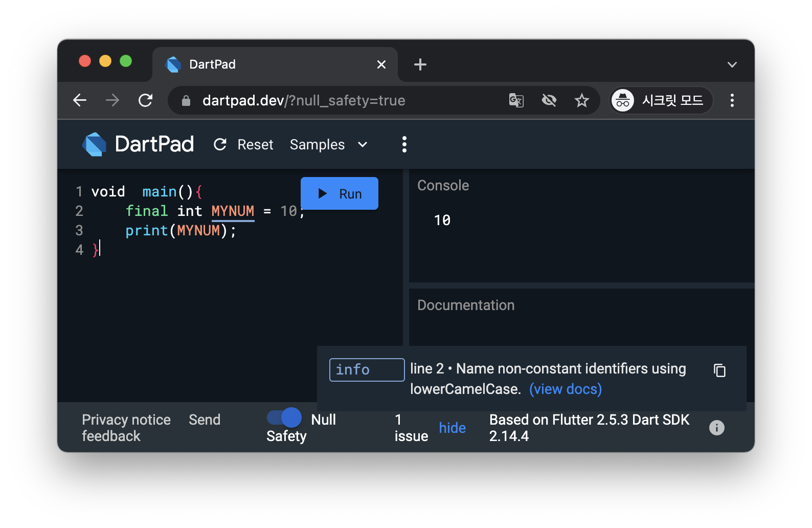Open the Privacy notice link

tap(126, 420)
